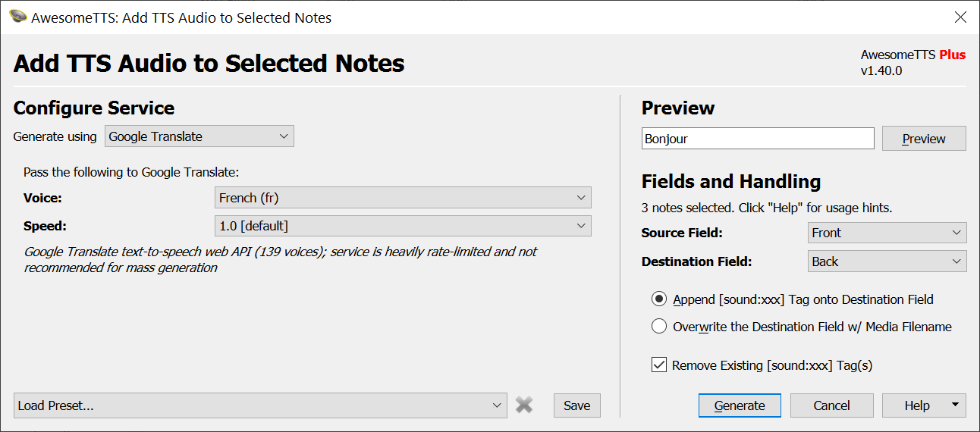Close the AwesomeTTS dialog window
This screenshot has height=432, width=980.
click(960, 17)
